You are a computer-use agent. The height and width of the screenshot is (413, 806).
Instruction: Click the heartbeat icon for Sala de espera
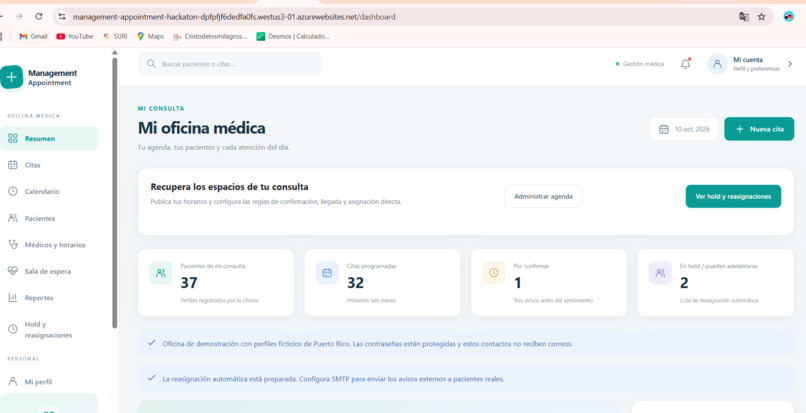point(13,271)
